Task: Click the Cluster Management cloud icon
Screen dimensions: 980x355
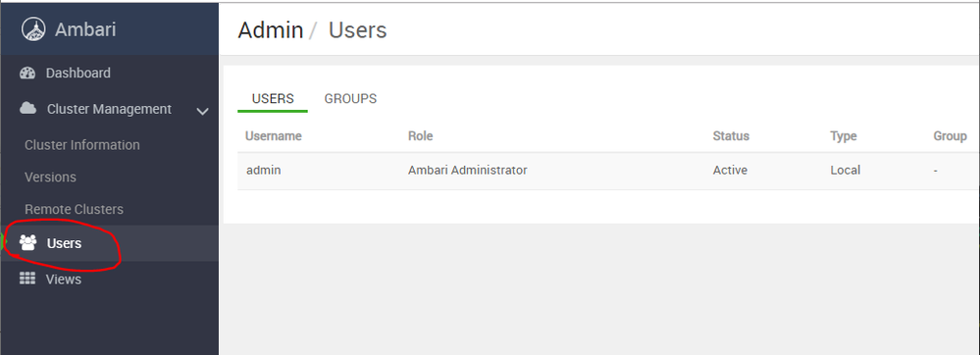Action: pyautogui.click(x=28, y=108)
